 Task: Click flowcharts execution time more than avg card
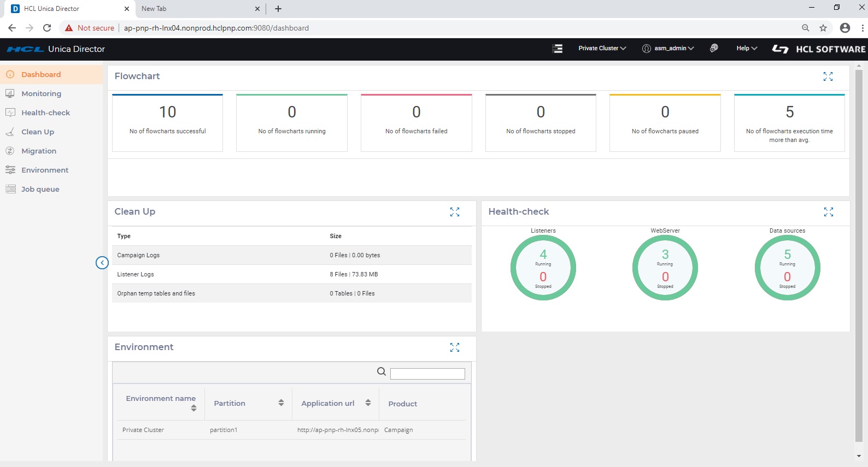pos(789,122)
